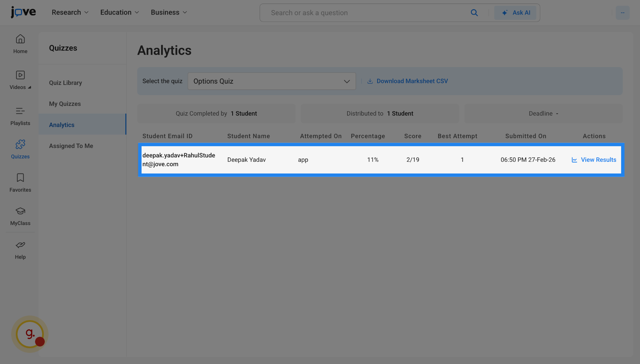640x364 pixels.
Task: Open the Home sidebar icon
Action: 20,39
